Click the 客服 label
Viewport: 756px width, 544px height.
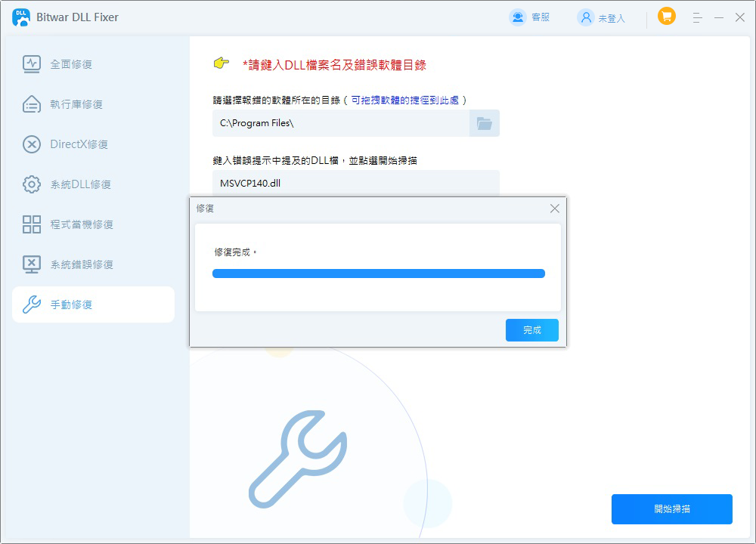click(x=541, y=17)
